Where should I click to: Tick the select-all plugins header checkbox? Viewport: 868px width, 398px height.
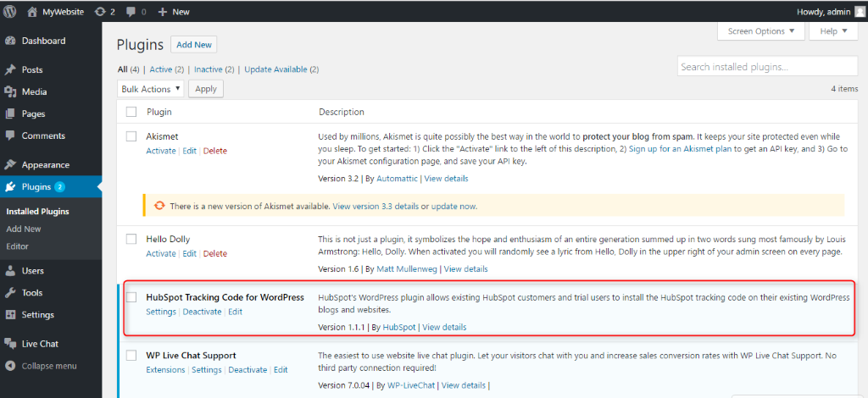[x=131, y=112]
